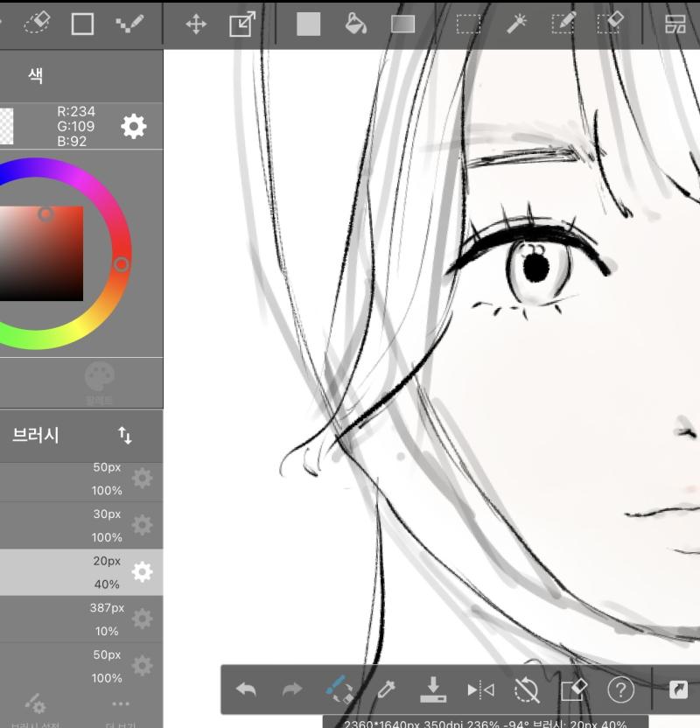Open color panel settings gear

(x=134, y=126)
